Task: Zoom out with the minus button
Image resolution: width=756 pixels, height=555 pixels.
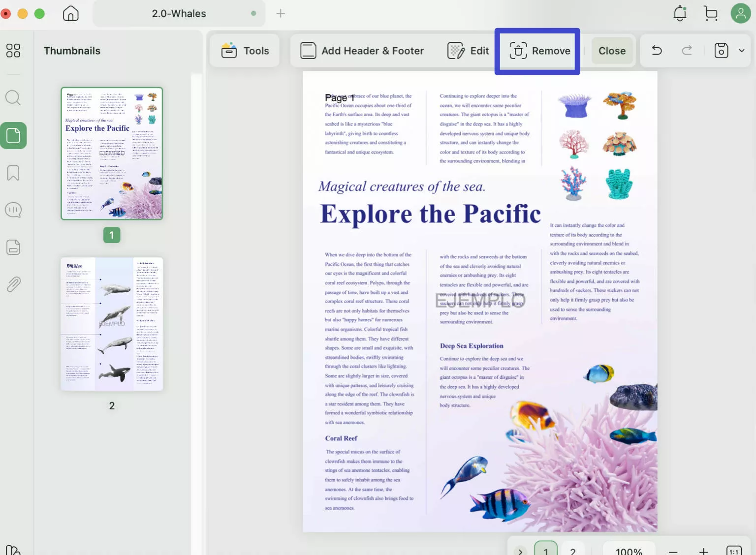Action: click(673, 552)
